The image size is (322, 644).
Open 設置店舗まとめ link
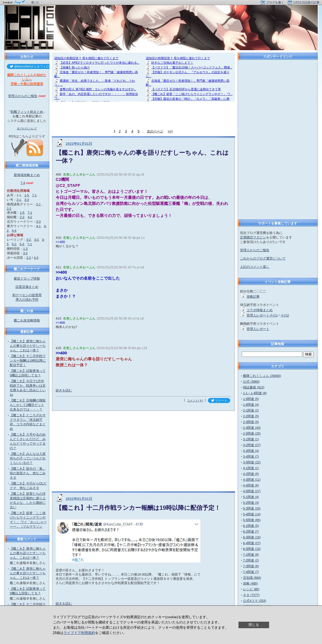coord(27,287)
